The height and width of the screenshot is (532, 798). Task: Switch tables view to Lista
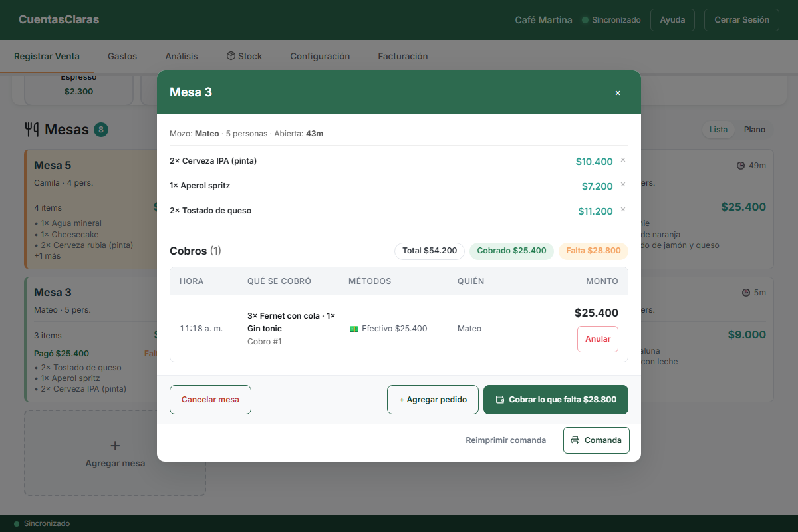click(x=718, y=130)
